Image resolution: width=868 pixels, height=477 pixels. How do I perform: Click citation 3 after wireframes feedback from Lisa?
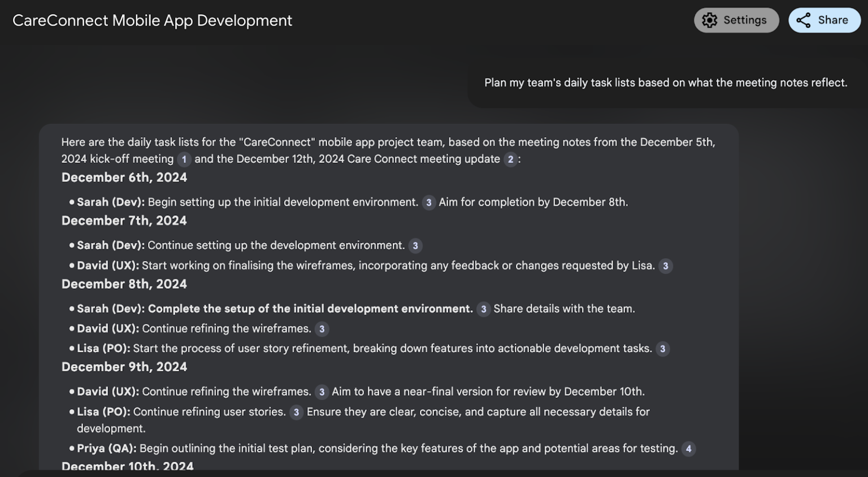(x=666, y=266)
